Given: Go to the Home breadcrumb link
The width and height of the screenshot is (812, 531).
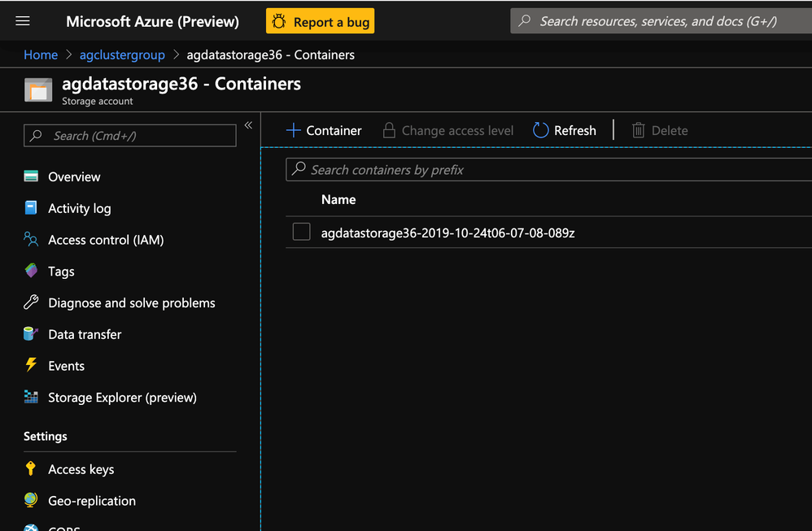Looking at the screenshot, I should [41, 55].
